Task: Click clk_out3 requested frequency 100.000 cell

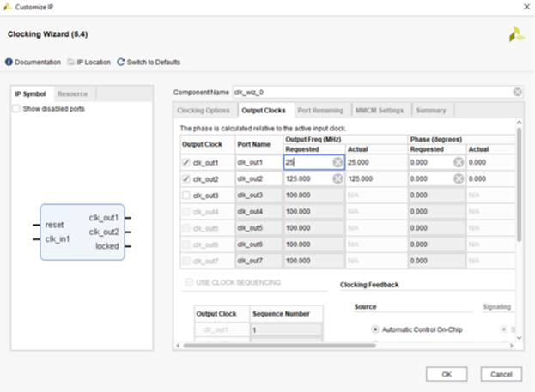Action: click(x=314, y=195)
